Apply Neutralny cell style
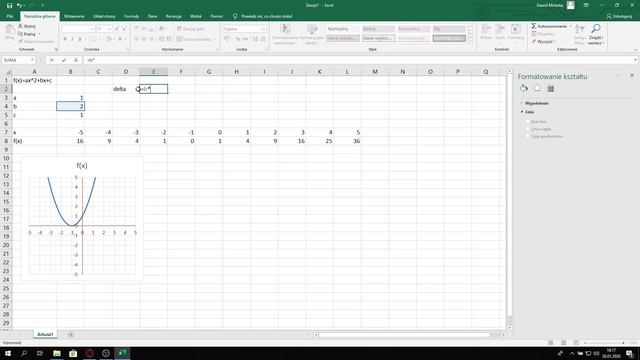 413,29
